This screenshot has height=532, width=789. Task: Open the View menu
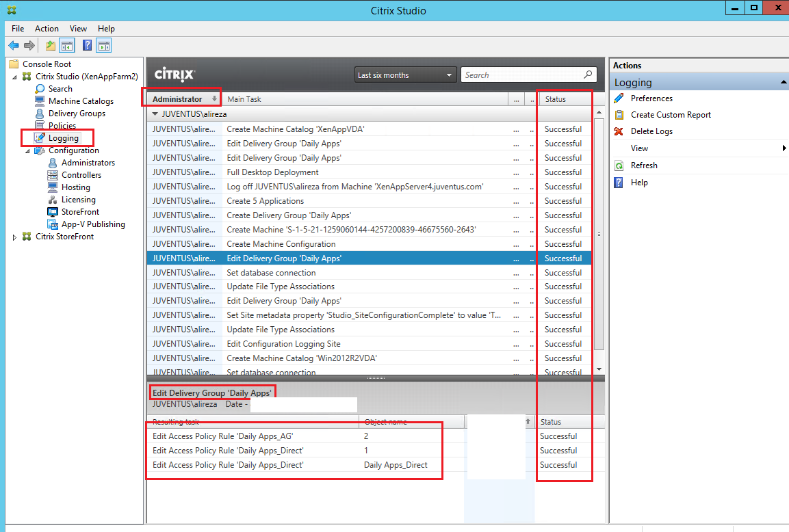point(77,29)
